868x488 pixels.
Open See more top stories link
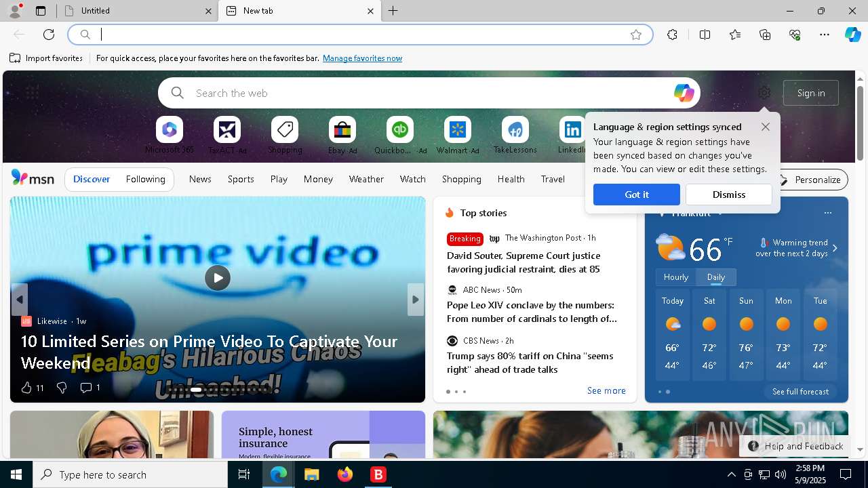tap(606, 390)
